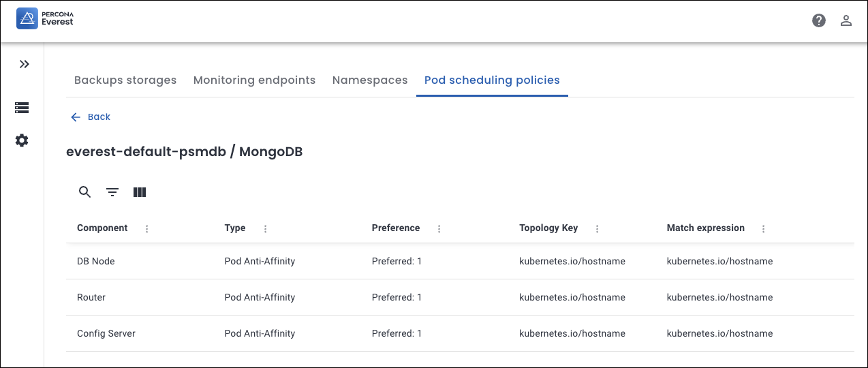Image resolution: width=868 pixels, height=368 pixels.
Task: Open the show/hide columns icon
Action: point(140,192)
